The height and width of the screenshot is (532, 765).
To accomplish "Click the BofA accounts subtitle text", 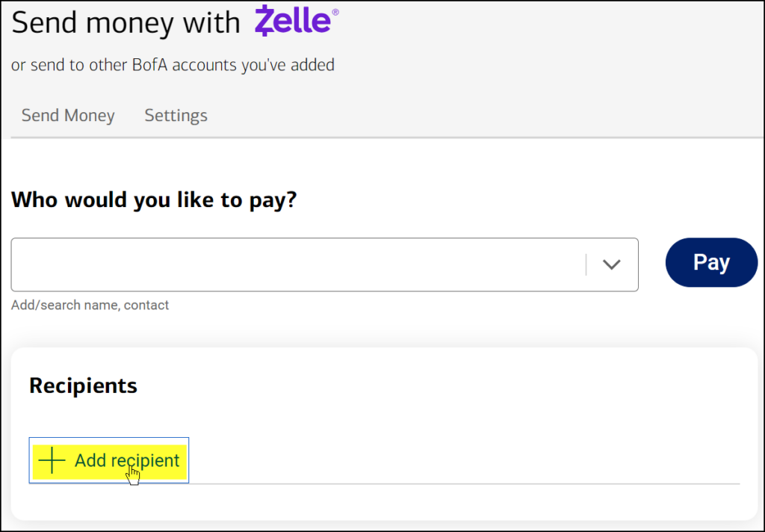I will pyautogui.click(x=173, y=65).
